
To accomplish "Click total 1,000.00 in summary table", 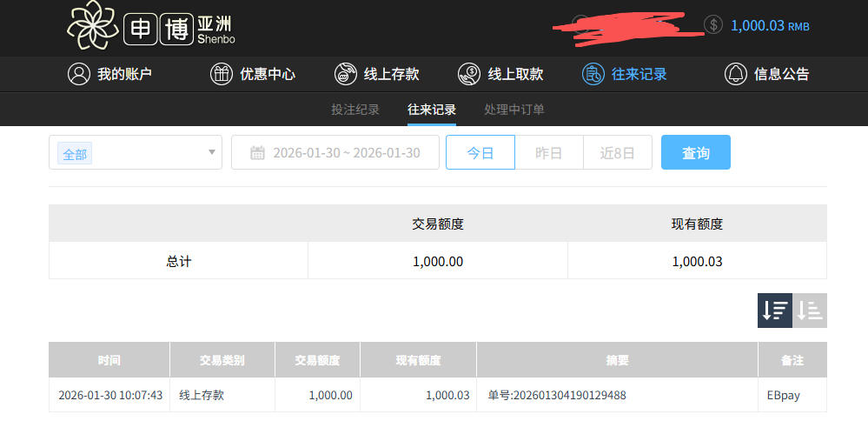I will 438,262.
